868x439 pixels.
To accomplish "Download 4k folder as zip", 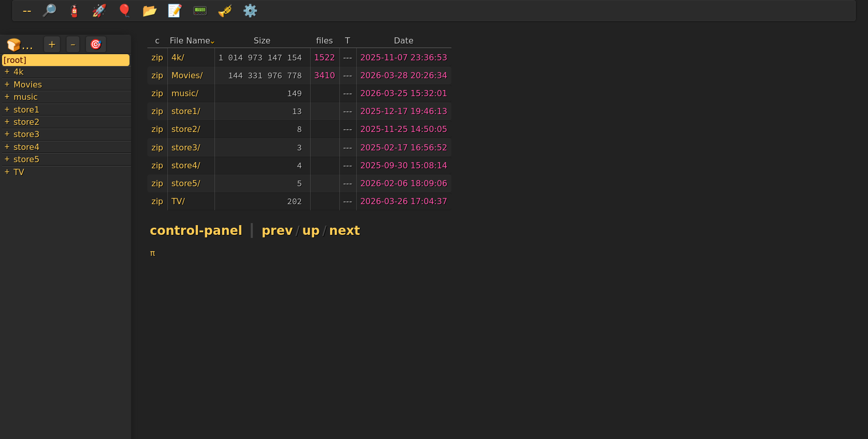I will pos(157,57).
